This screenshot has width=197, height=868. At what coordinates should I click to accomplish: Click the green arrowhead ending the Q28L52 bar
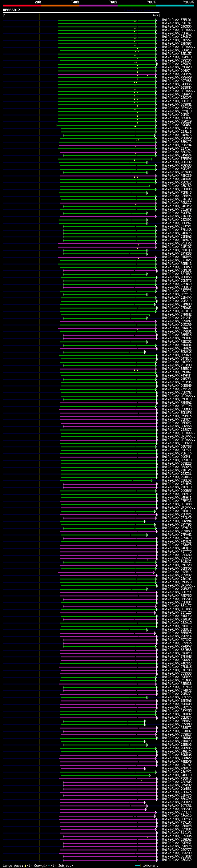[x=151, y=481]
